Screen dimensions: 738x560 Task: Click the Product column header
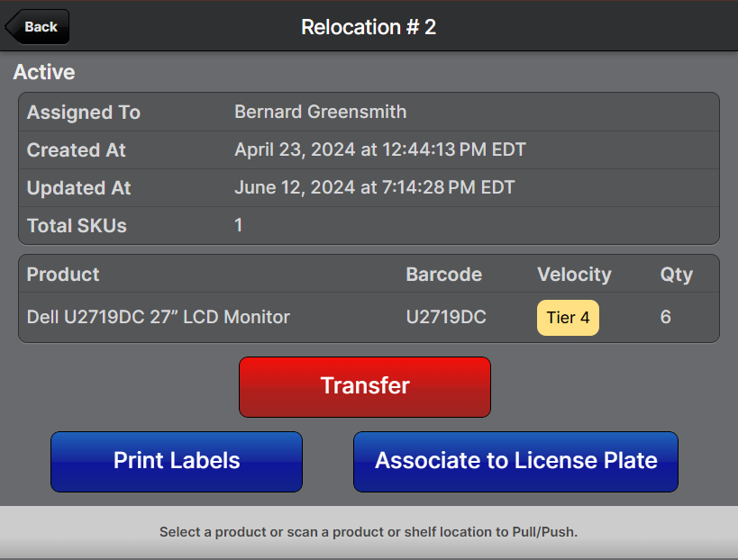pos(63,275)
